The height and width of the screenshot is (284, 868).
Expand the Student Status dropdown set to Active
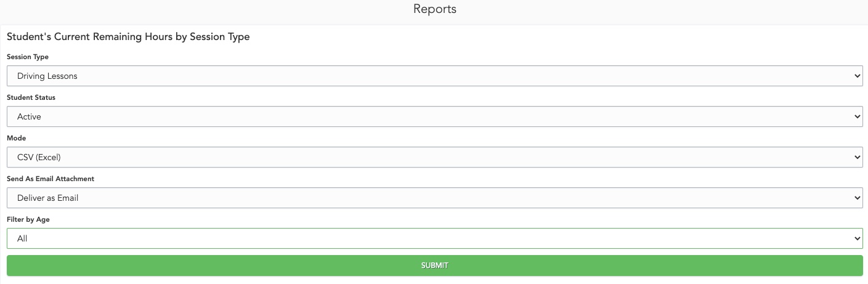click(434, 116)
